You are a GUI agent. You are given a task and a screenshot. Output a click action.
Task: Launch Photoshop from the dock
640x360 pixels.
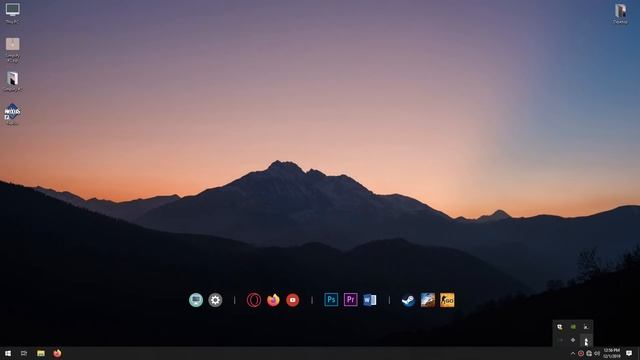click(331, 300)
